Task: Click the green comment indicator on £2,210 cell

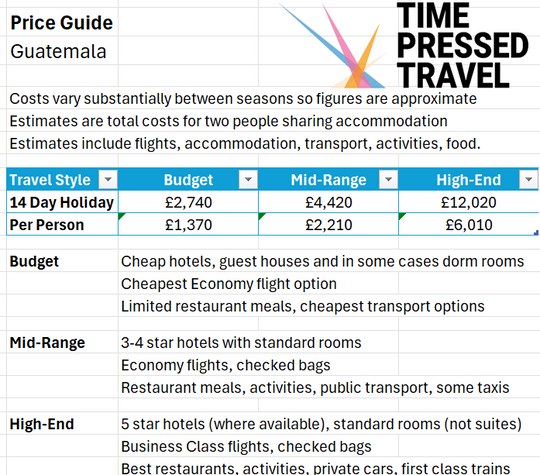Action: pyautogui.click(x=261, y=216)
